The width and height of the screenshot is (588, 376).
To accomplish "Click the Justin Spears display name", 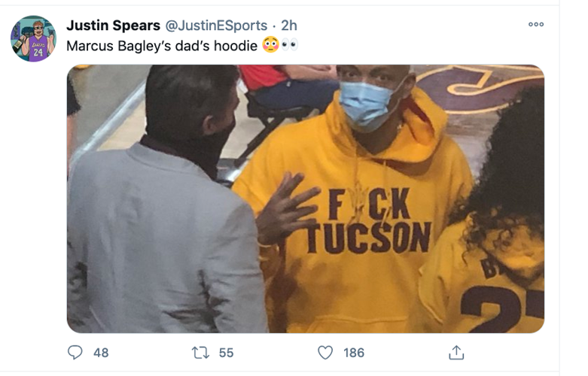I will pyautogui.click(x=113, y=26).
